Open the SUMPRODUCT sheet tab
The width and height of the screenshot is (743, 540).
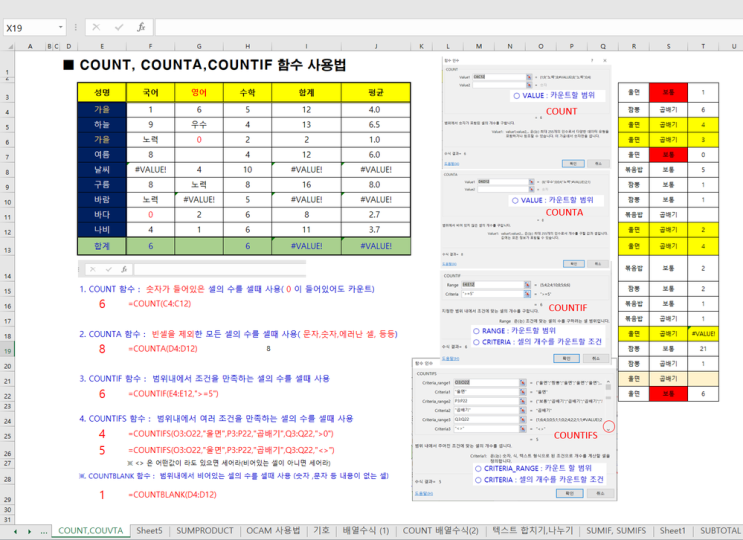(x=205, y=531)
